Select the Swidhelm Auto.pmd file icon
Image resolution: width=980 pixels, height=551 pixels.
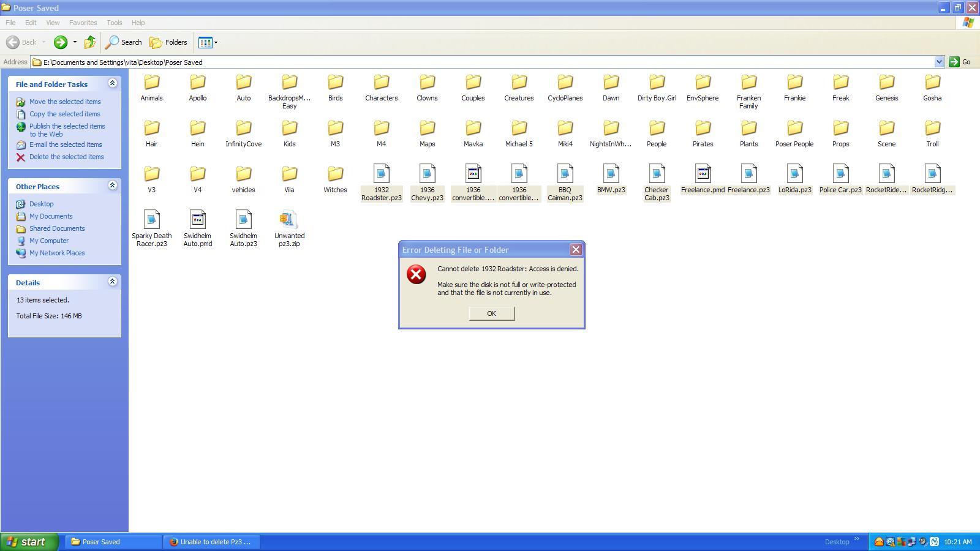tap(197, 220)
